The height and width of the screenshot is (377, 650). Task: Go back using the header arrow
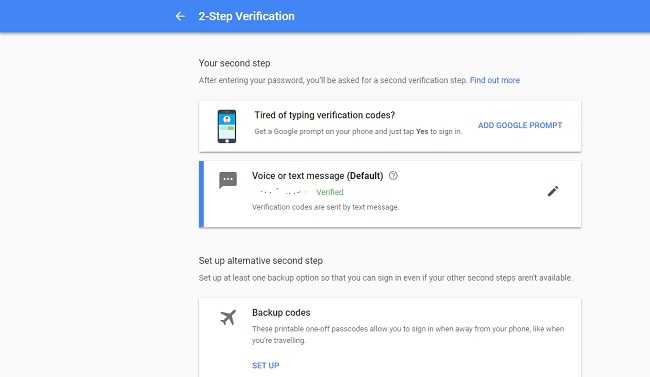180,16
